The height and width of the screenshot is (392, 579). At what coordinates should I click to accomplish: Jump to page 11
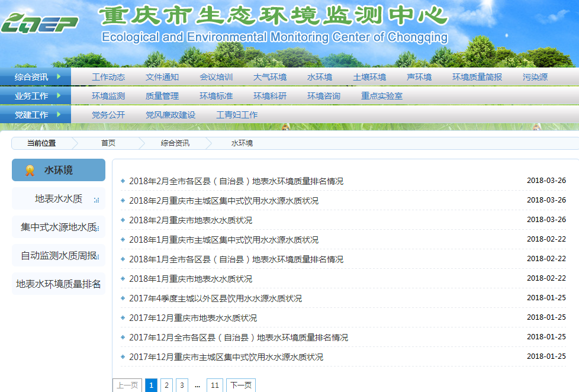click(215, 385)
